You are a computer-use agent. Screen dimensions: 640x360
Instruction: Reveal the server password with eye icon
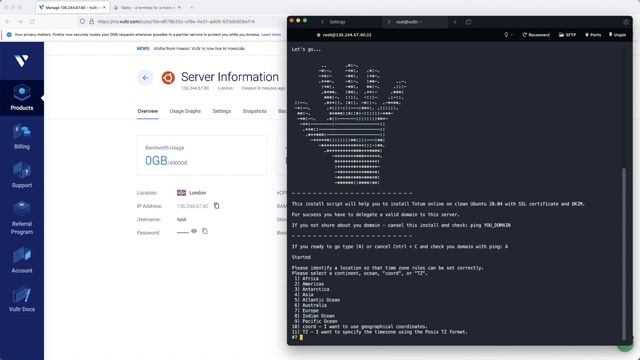194,231
